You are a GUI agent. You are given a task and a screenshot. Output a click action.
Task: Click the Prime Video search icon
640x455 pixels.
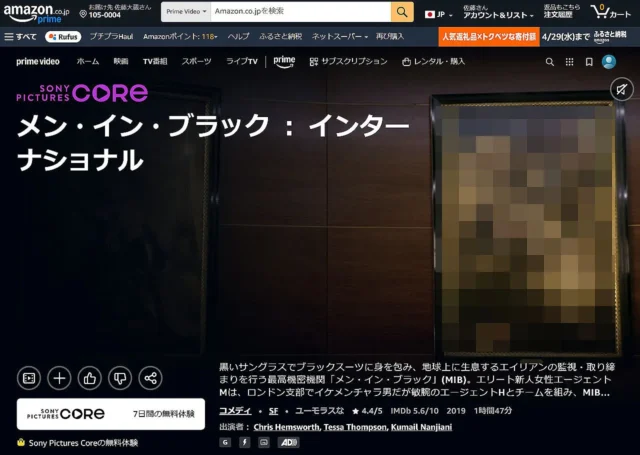point(550,62)
